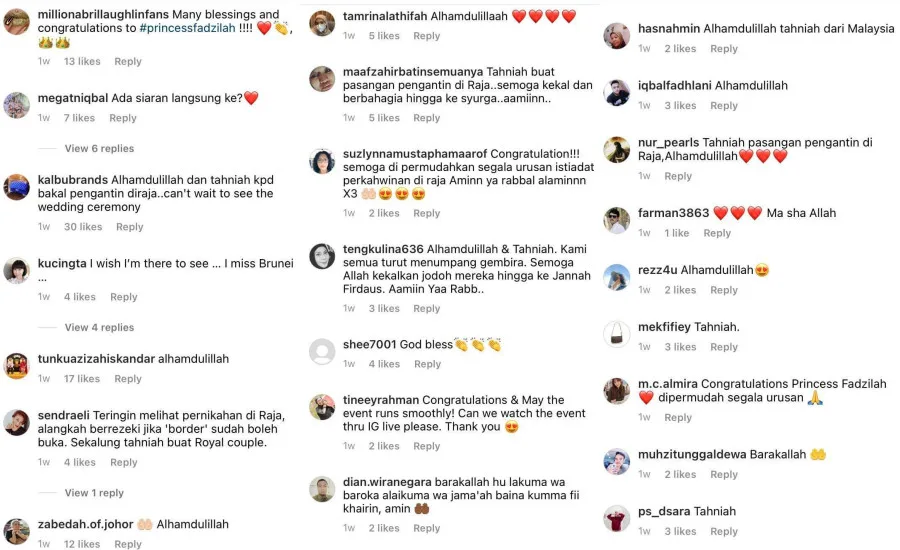This screenshot has width=900, height=550.
Task: Open mekfifiey's bag avatar
Action: click(617, 334)
